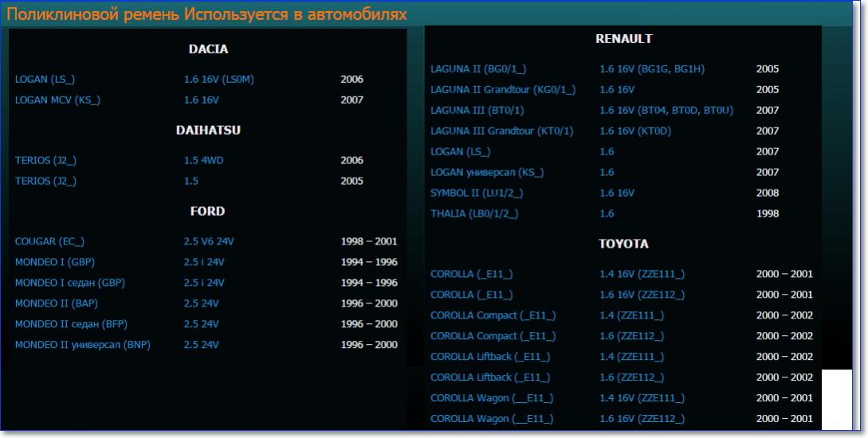868x438 pixels.
Task: Open the MONDEO I (GBP) link
Action: [x=55, y=261]
